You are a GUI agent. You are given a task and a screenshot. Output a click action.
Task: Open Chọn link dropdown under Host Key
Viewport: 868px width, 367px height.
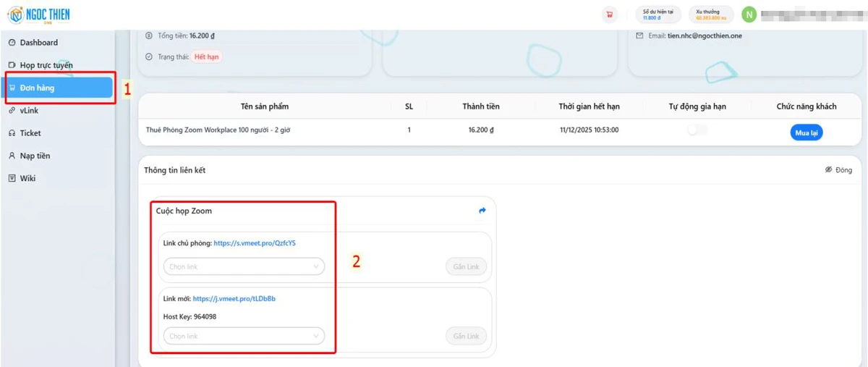[x=243, y=337]
